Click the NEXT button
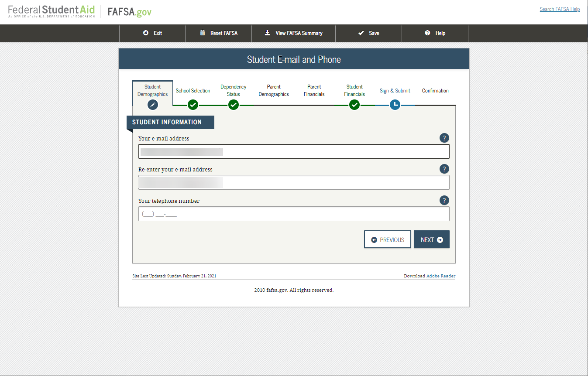Screen dimensions: 588x376 [431, 239]
